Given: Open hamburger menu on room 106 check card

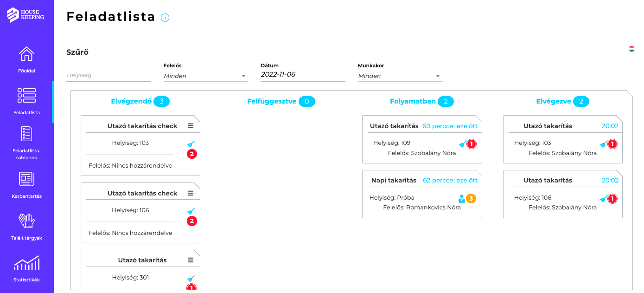Looking at the screenshot, I should click(x=191, y=193).
